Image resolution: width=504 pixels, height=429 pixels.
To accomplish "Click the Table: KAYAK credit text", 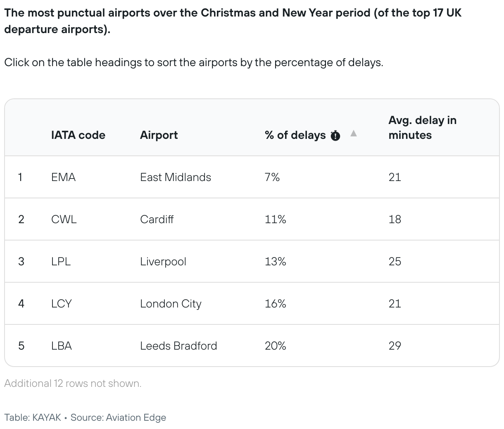I will pos(33,417).
